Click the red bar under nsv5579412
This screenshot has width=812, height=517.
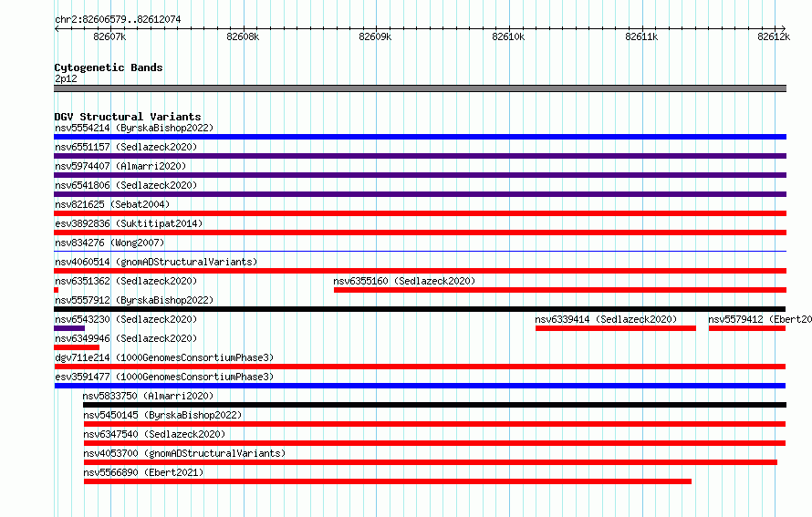click(747, 328)
